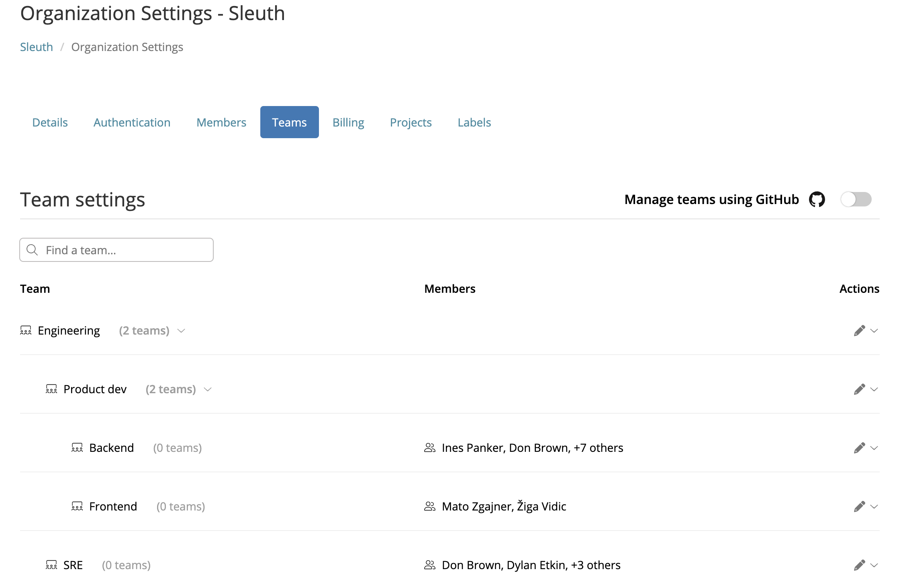Edit the Engineering team with pencil icon

pyautogui.click(x=859, y=331)
